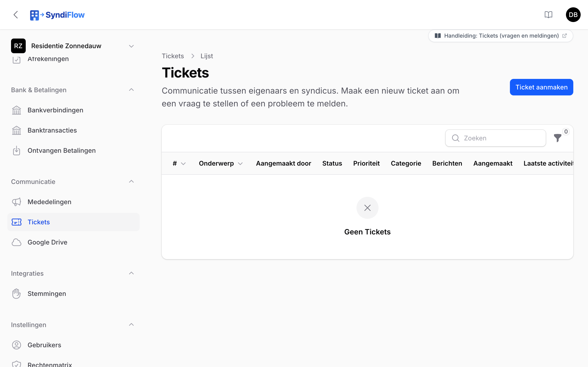Open the DB user avatar menu

pyautogui.click(x=573, y=15)
